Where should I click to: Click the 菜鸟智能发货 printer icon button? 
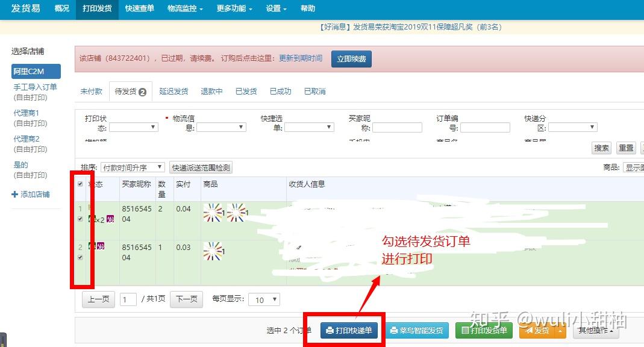[416, 330]
